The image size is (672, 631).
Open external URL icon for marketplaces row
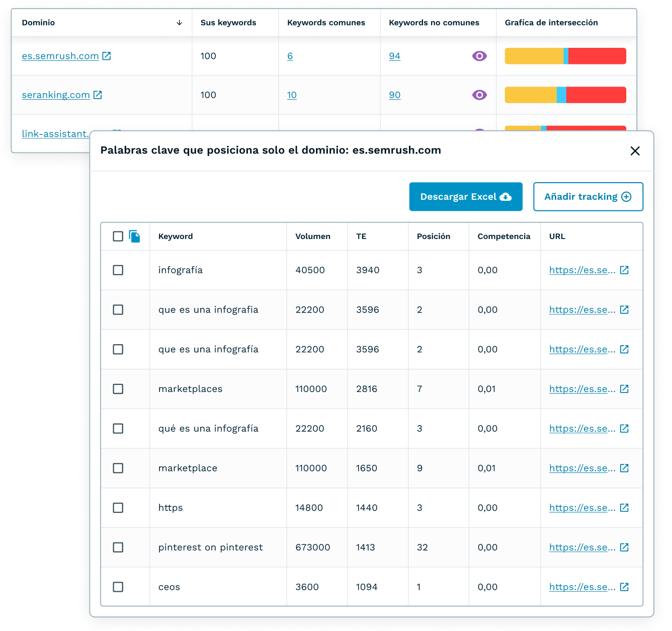[x=624, y=389]
